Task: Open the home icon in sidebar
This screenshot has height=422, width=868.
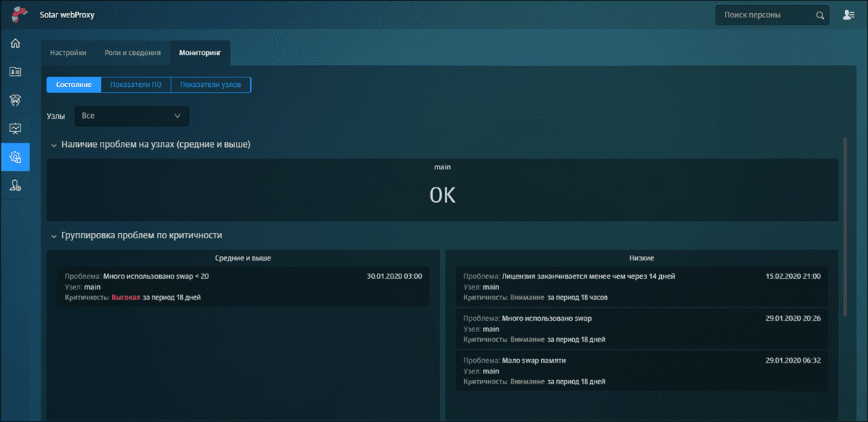Action: click(x=15, y=43)
